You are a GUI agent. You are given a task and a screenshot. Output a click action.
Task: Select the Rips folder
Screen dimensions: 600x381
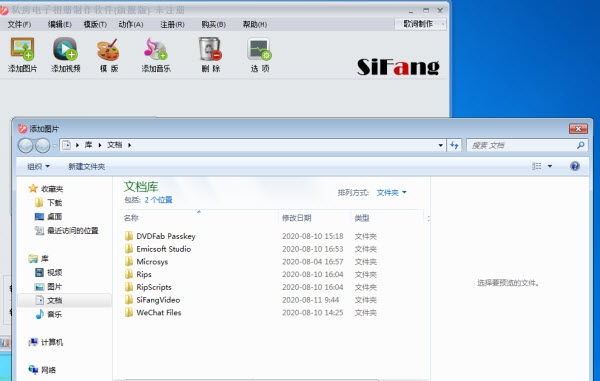tap(144, 274)
